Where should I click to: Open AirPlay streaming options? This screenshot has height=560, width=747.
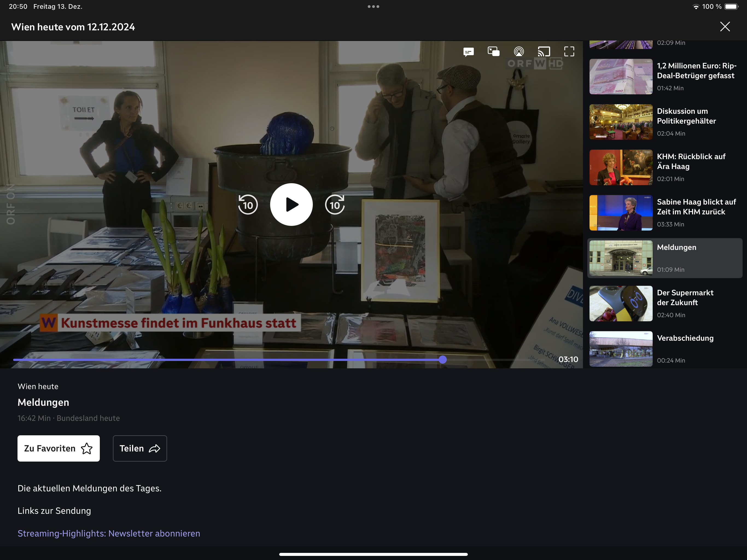(519, 52)
